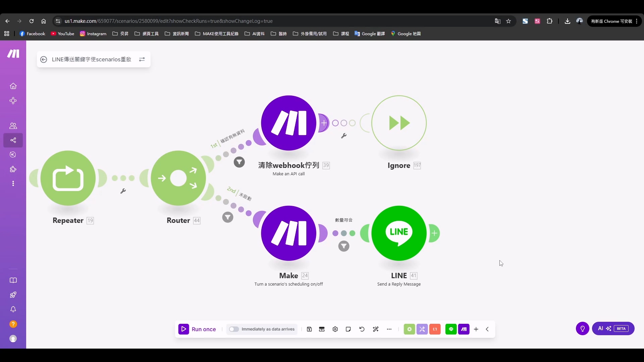Add module after 清除webhook佇列 plus button
Image resolution: width=644 pixels, height=362 pixels.
tap(324, 123)
